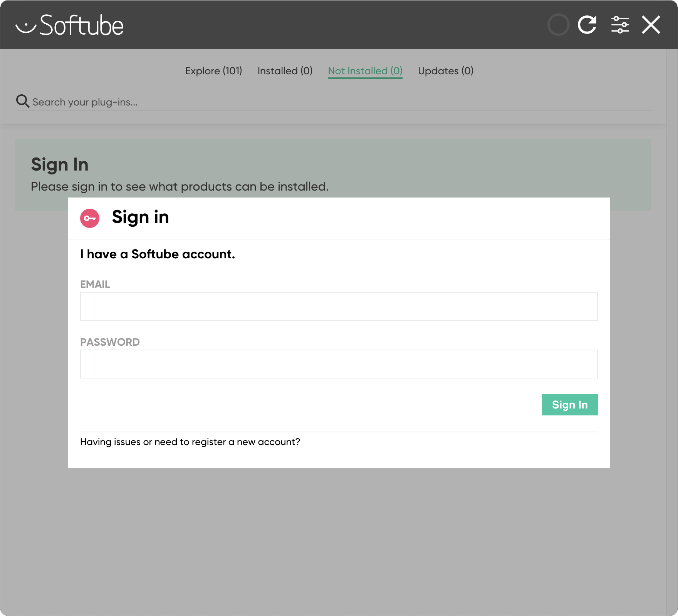Select the Not Installed (0) tab
Image resolution: width=678 pixels, height=616 pixels.
pyautogui.click(x=365, y=71)
